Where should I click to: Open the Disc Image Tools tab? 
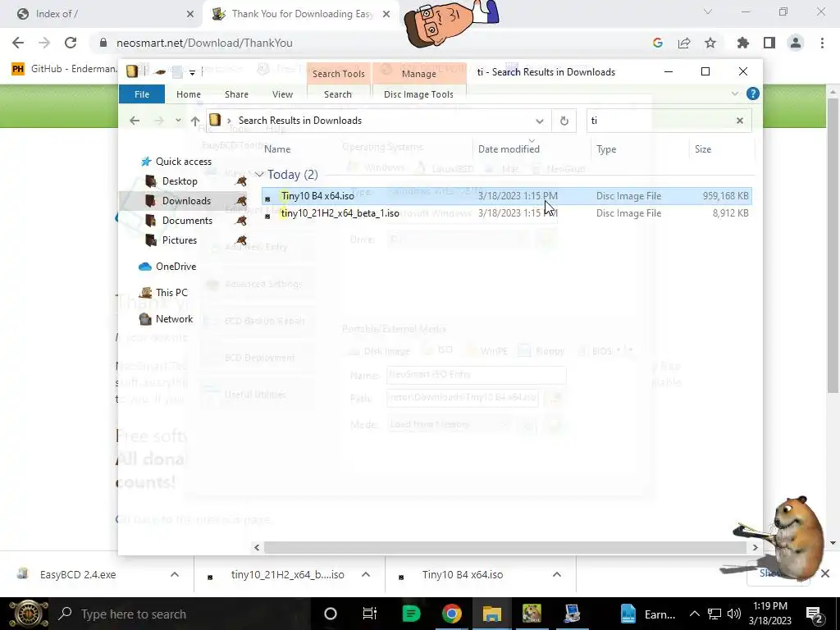[x=418, y=94]
